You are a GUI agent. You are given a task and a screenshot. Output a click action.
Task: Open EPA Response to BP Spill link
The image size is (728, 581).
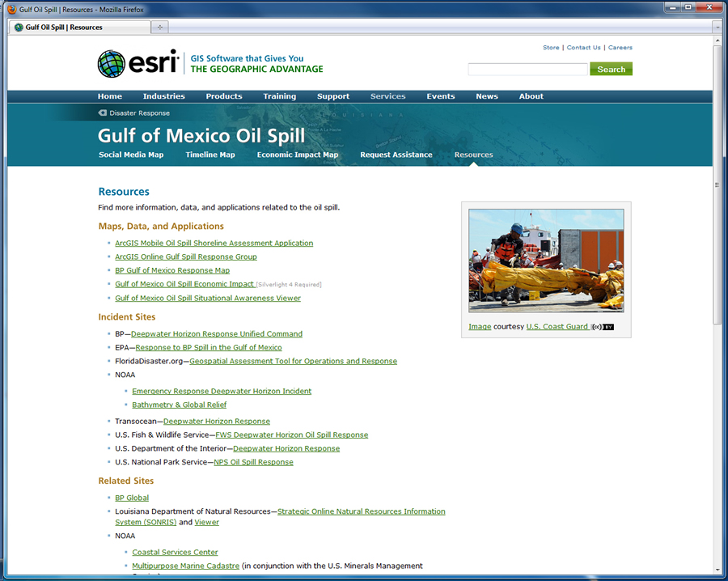[209, 347]
